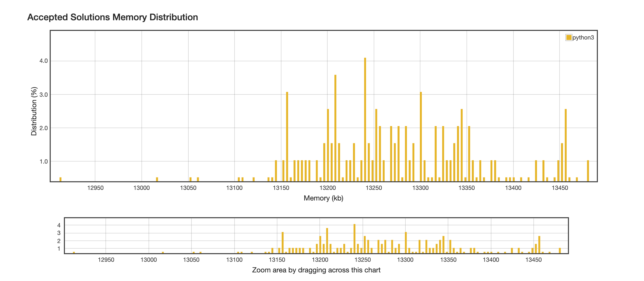644x281 pixels.
Task: Click the 'Zoom area by dragging' caption
Action: (316, 270)
